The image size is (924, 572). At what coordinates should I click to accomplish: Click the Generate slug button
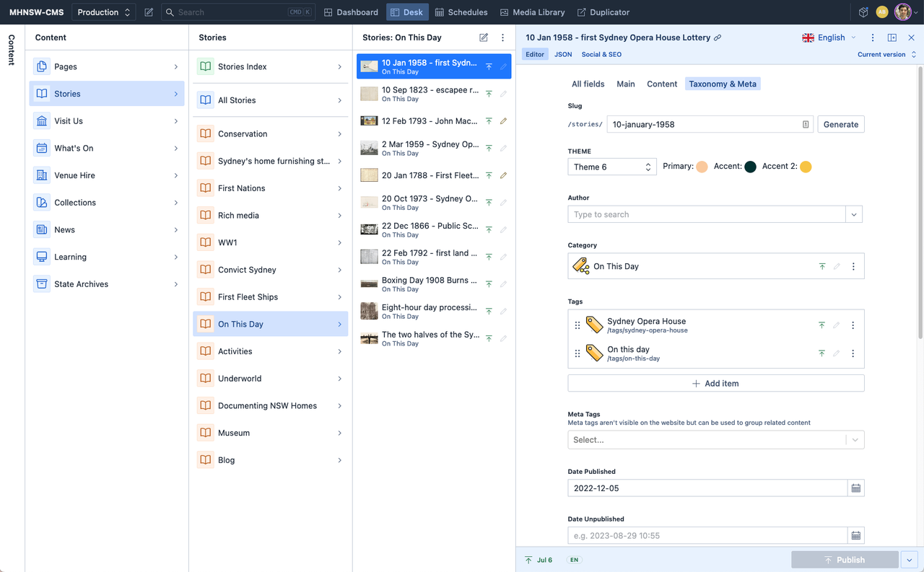pos(841,124)
